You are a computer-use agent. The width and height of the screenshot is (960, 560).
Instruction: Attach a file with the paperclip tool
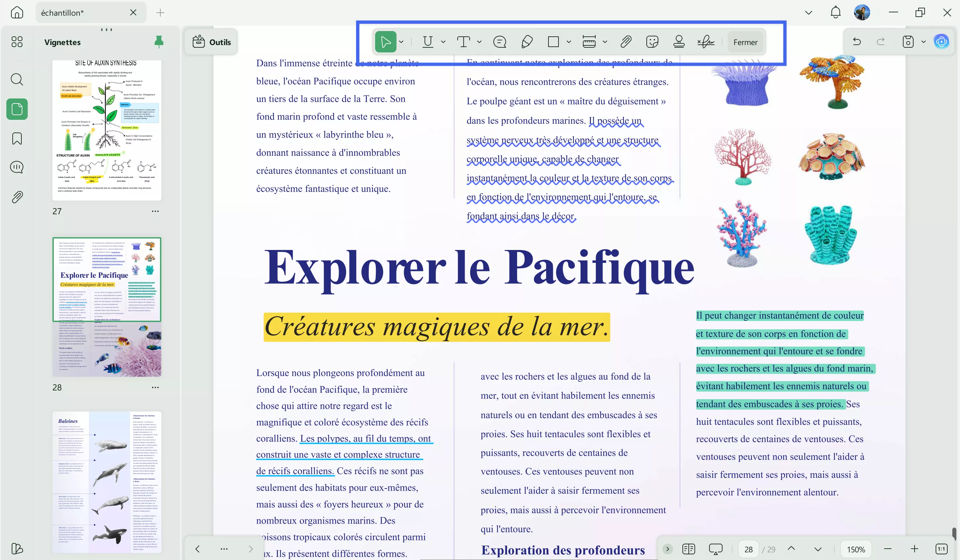point(626,42)
